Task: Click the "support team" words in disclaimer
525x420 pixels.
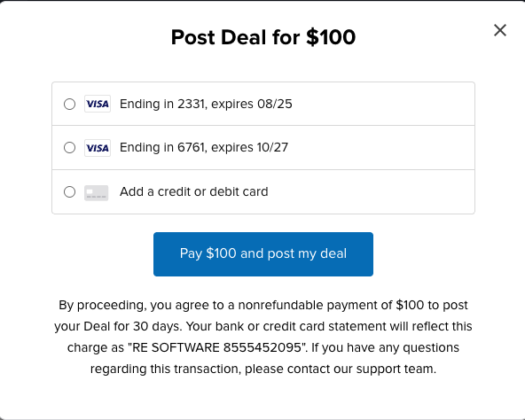Action: pyautogui.click(x=395, y=369)
